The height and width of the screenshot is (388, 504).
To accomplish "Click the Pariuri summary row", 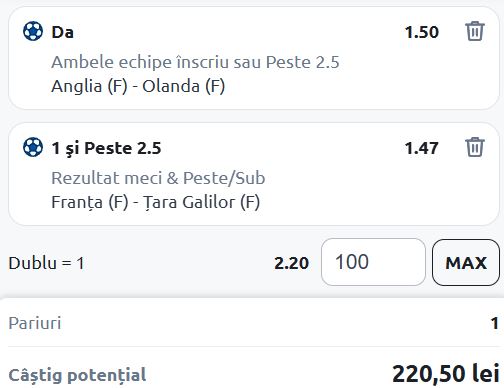I will coord(253,323).
